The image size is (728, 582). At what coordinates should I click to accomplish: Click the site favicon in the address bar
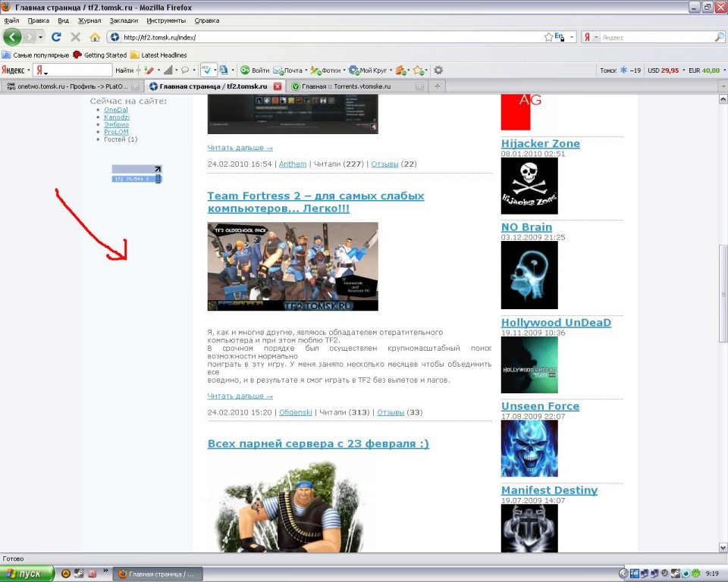click(x=115, y=37)
